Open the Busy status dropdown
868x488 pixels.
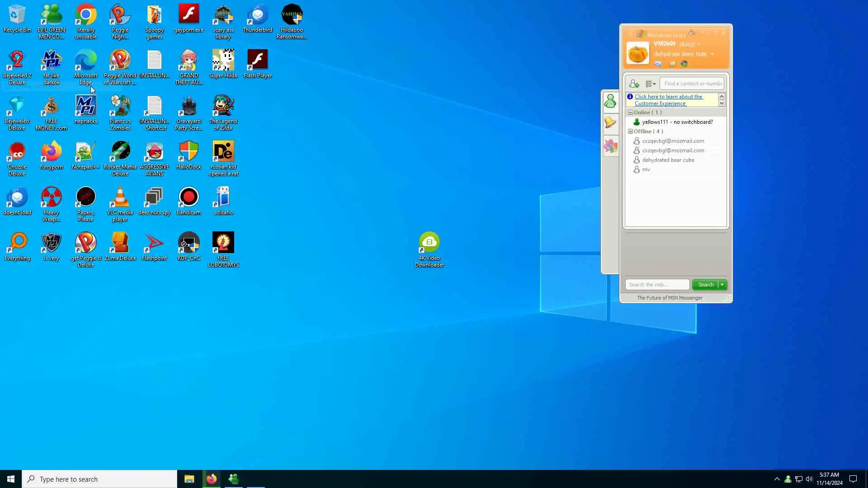(x=699, y=44)
